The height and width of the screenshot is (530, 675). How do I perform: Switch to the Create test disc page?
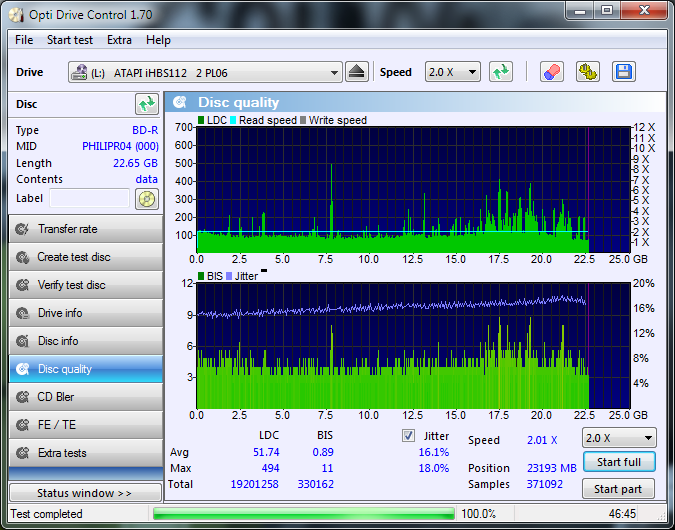tap(86, 257)
